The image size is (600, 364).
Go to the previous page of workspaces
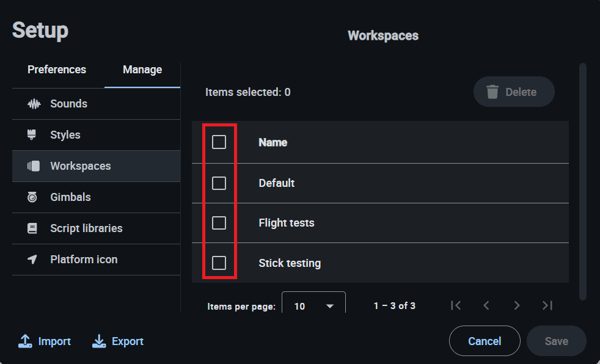486,305
